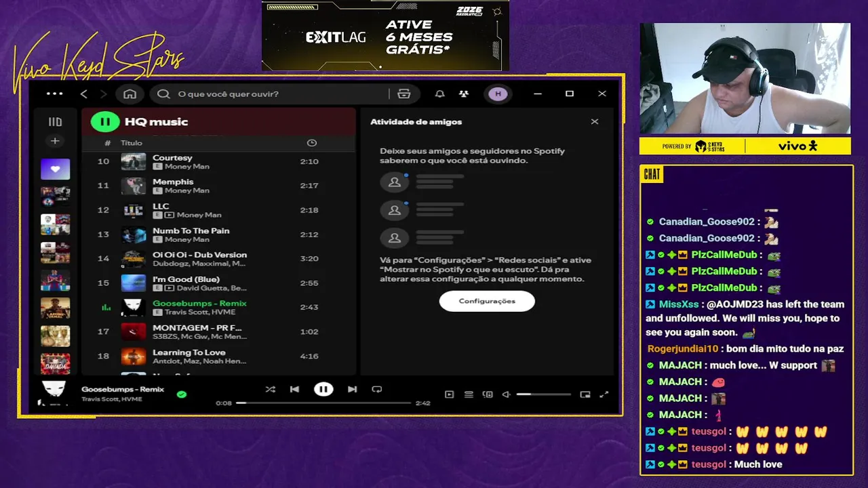Image resolution: width=868 pixels, height=488 pixels.
Task: Open artist link 'Antdot, Maz, Noah Hen...'
Action: [199, 361]
